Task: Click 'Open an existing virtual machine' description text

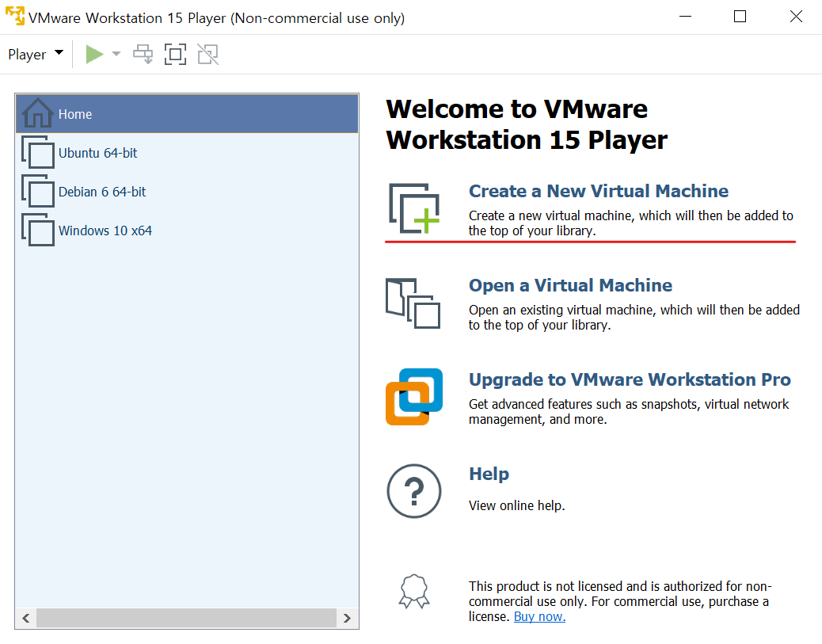Action: click(x=634, y=318)
